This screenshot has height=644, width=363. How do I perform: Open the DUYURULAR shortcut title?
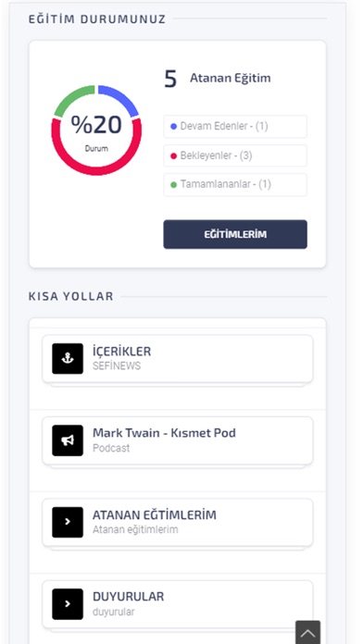(x=128, y=597)
